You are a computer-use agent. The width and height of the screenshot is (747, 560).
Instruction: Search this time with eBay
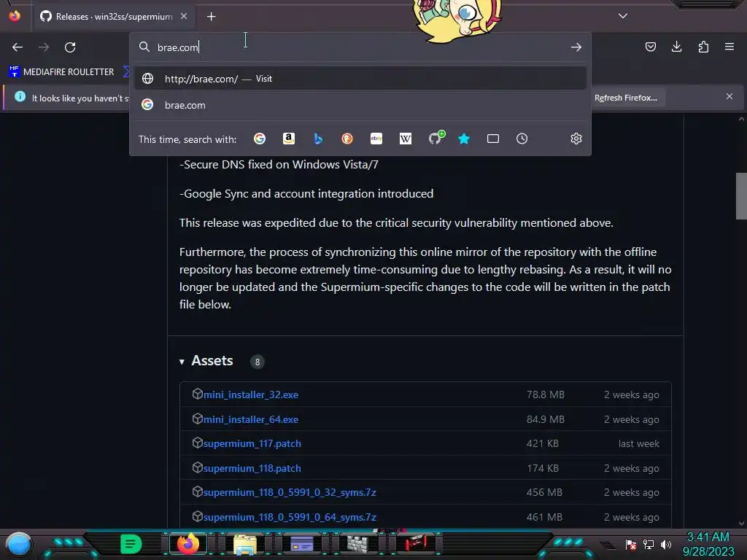click(376, 139)
